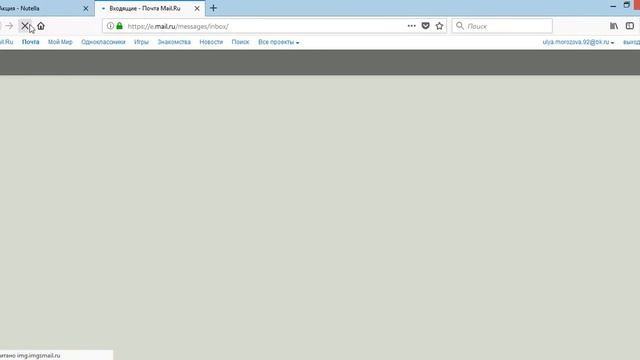
Task: Restore down the browser window
Action: tap(627, 5)
